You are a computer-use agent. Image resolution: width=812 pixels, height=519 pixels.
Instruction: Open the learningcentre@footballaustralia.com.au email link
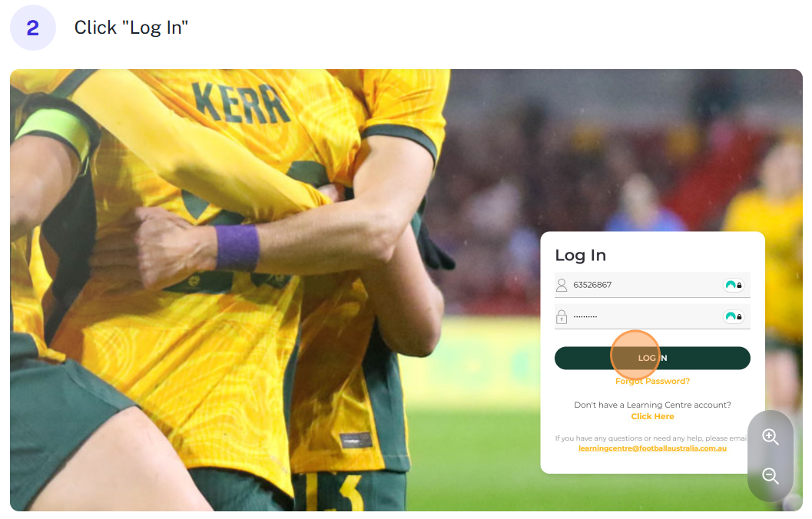click(652, 448)
